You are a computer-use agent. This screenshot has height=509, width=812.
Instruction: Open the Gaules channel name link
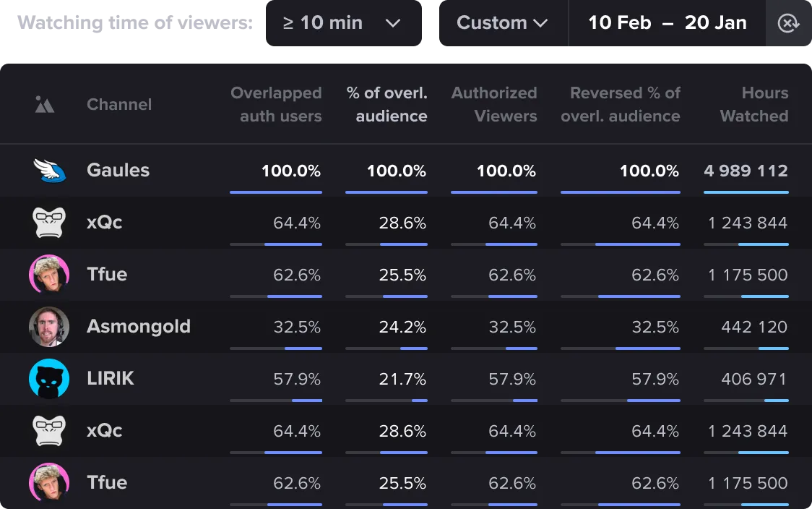[118, 171]
